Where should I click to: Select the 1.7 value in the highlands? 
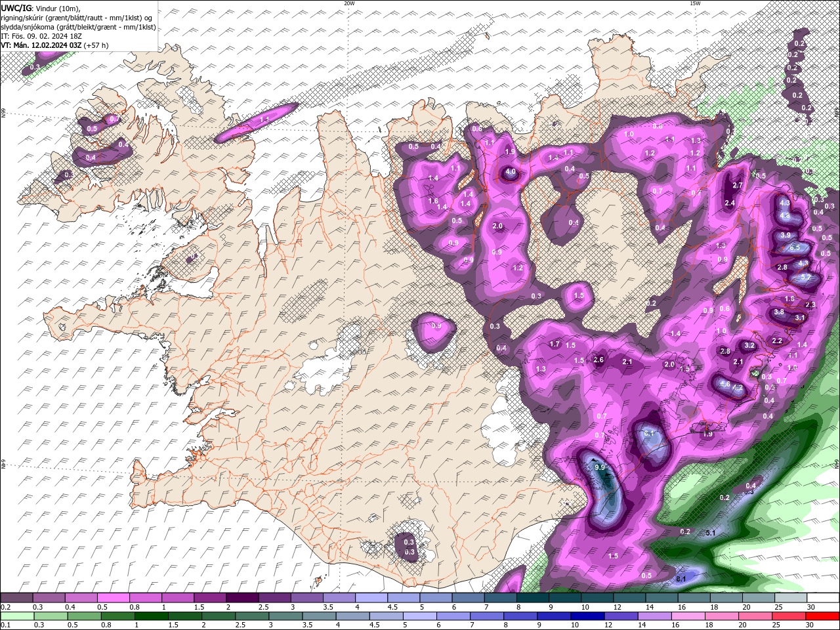(x=555, y=344)
